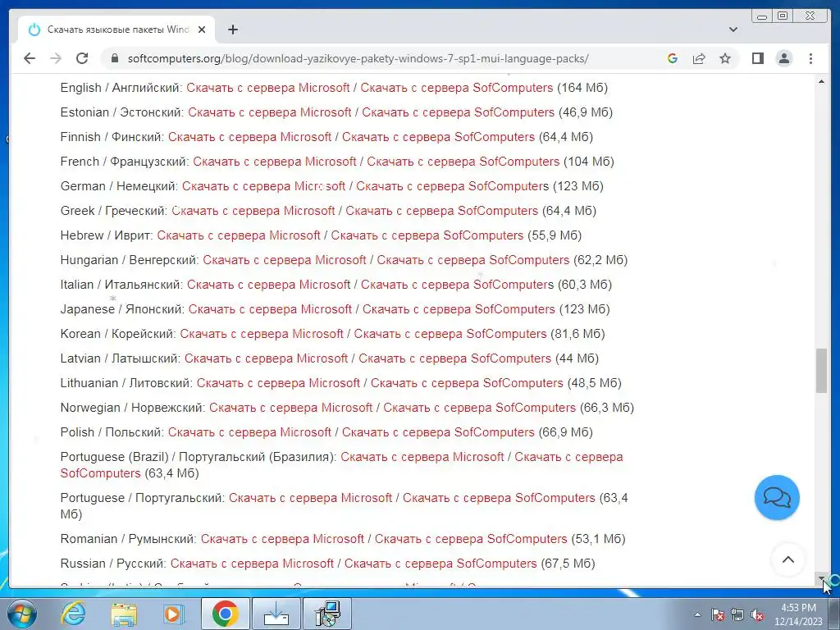
Task: Click the muted volume tray icon
Action: click(757, 614)
